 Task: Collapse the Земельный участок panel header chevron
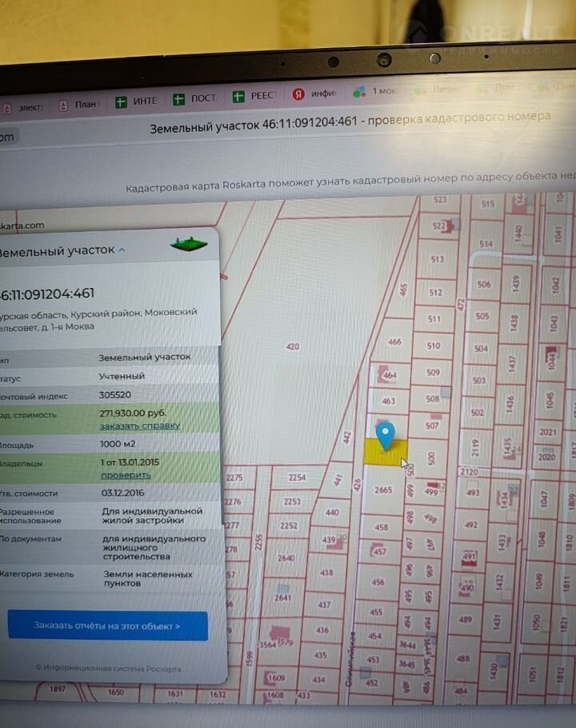pyautogui.click(x=122, y=250)
